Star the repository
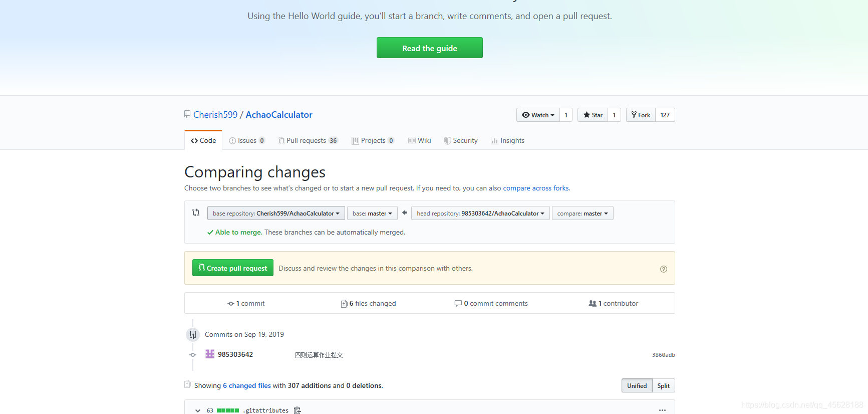Screen dimensions: 868x414 pos(593,115)
